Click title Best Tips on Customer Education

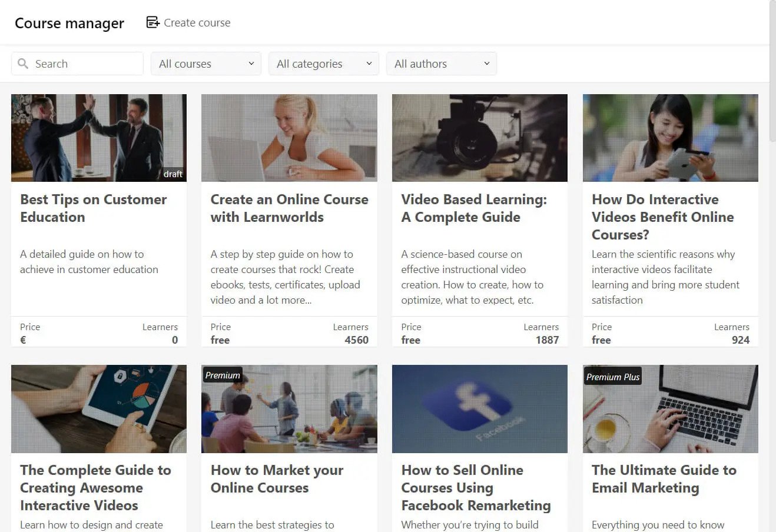point(94,208)
